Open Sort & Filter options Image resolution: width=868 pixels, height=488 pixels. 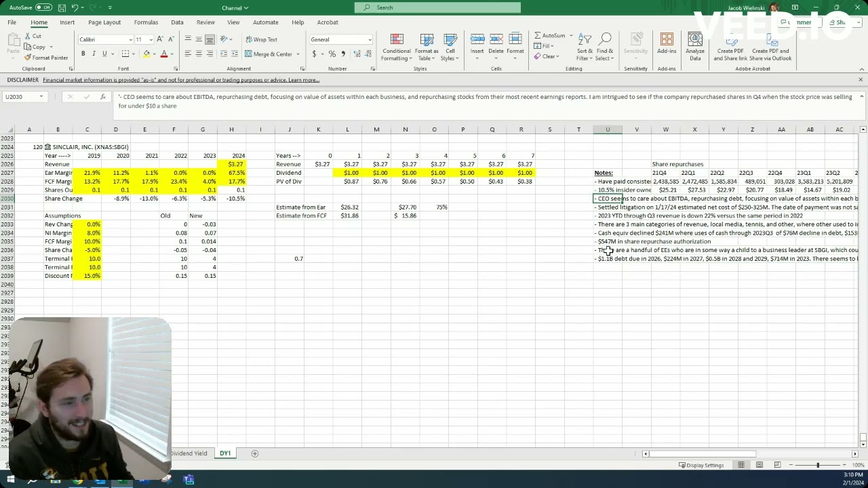coord(585,47)
